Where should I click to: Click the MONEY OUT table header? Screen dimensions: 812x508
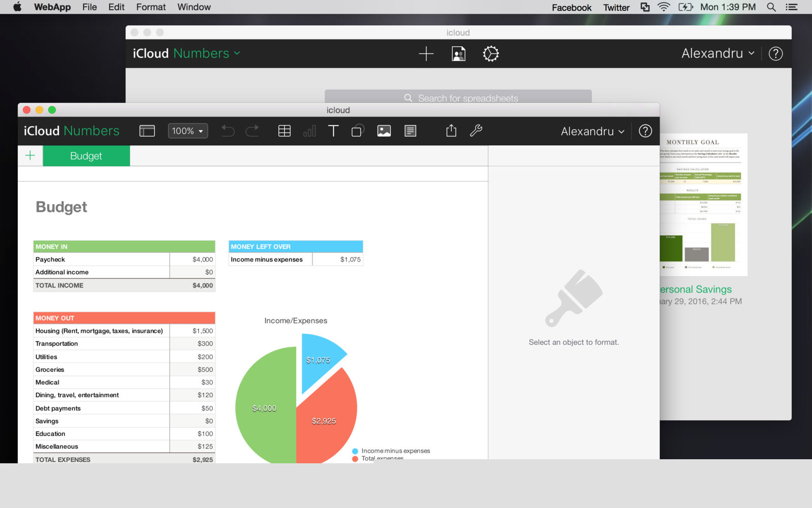click(124, 318)
